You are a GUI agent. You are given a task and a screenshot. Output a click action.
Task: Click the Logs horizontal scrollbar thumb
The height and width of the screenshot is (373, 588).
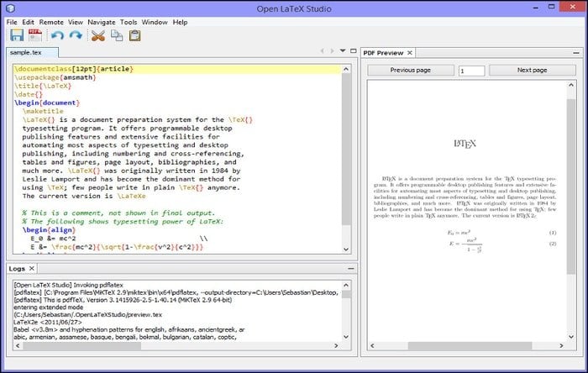point(81,345)
